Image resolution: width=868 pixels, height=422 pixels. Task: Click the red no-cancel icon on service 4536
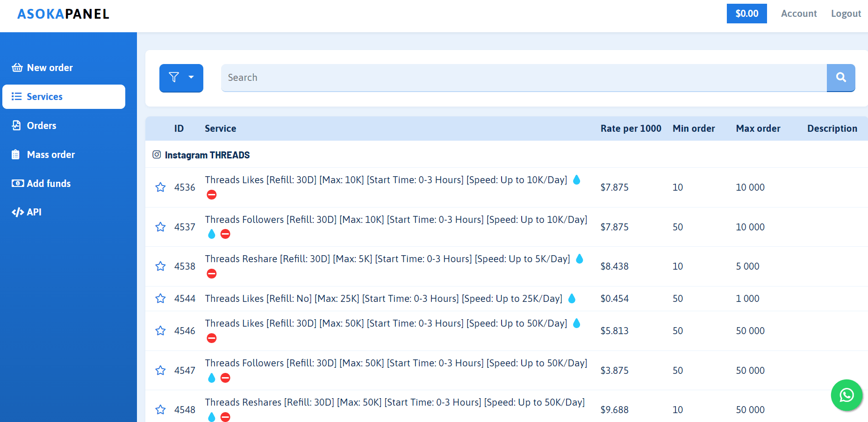point(212,195)
